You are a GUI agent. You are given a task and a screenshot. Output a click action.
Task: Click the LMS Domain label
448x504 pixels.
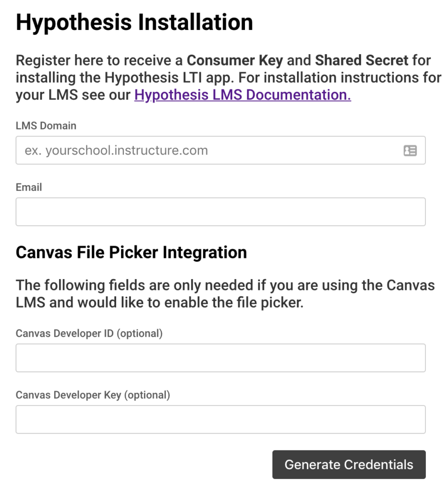click(46, 126)
